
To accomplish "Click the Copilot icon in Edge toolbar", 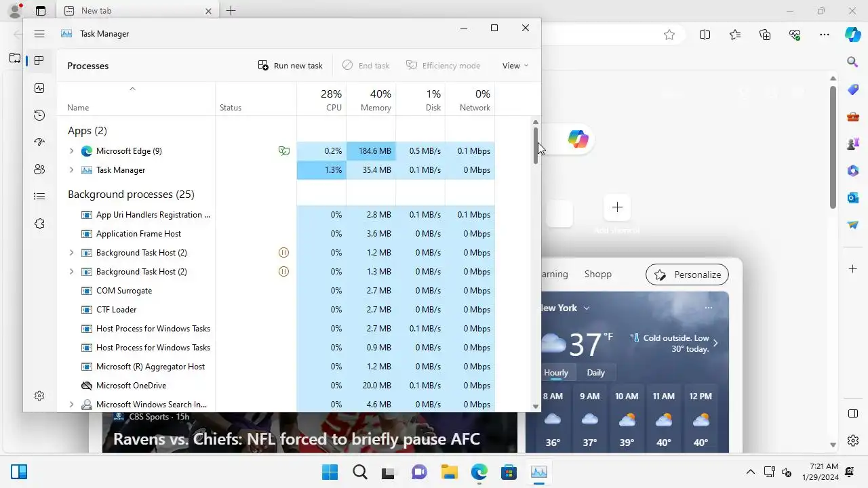I will click(852, 35).
